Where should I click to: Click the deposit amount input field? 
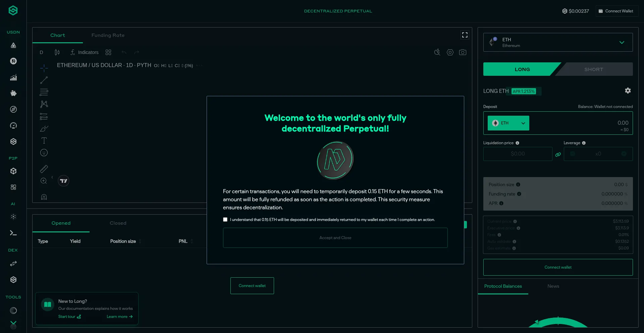click(584, 123)
